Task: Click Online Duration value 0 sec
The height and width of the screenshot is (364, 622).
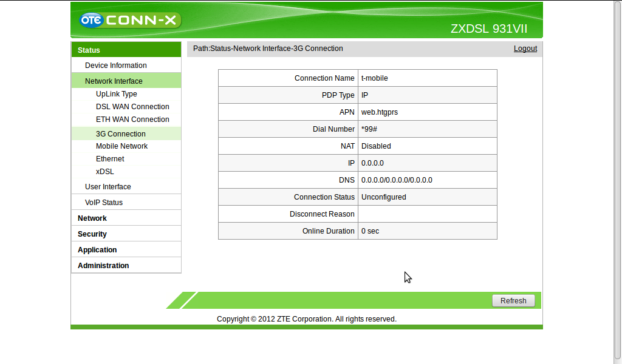Action: coord(370,231)
